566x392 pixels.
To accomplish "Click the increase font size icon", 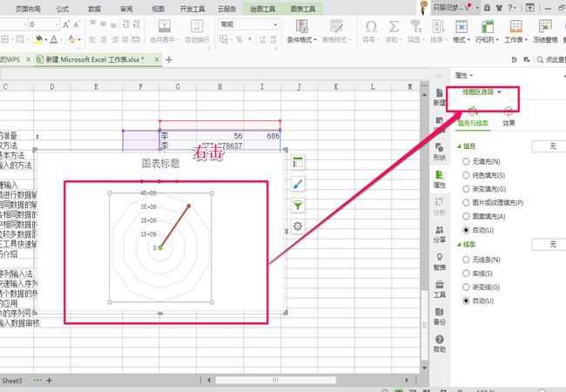I will coord(66,24).
